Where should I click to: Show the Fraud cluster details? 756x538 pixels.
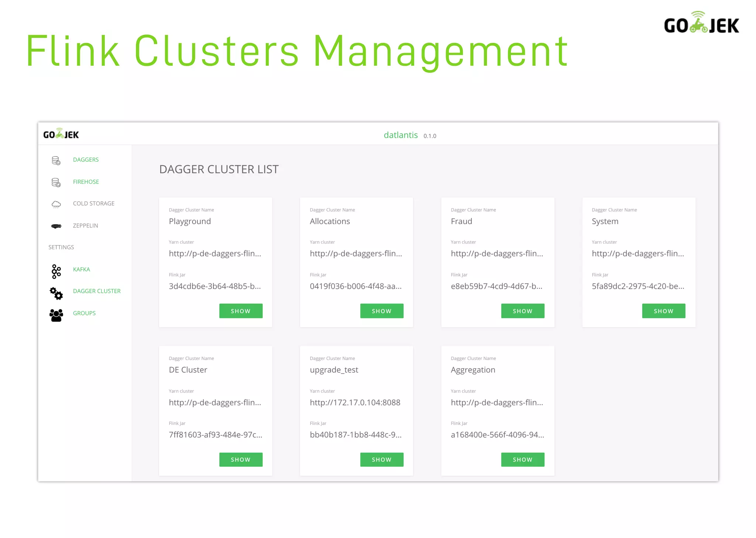pos(523,311)
